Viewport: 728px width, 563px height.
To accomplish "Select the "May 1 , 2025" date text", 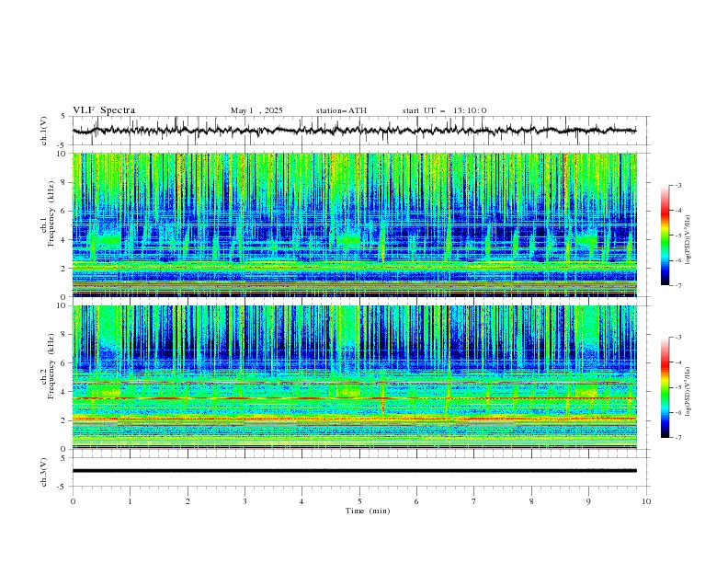I will [256, 110].
